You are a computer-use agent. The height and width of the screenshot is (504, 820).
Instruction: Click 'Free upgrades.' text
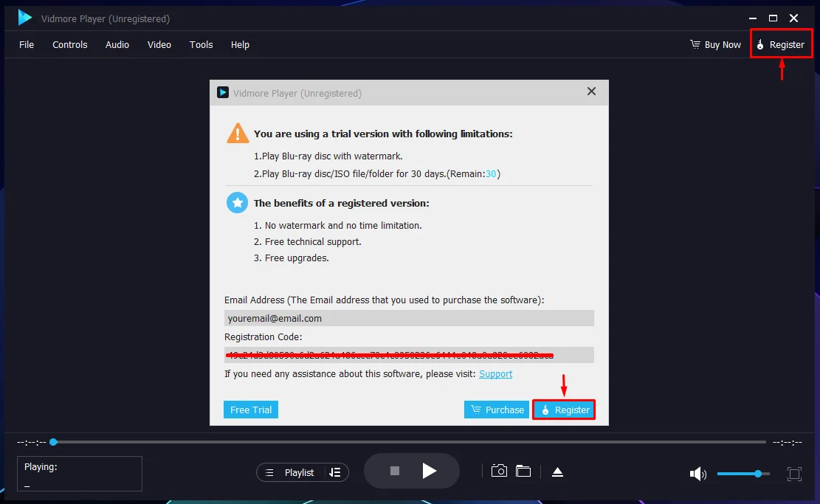pyautogui.click(x=297, y=258)
